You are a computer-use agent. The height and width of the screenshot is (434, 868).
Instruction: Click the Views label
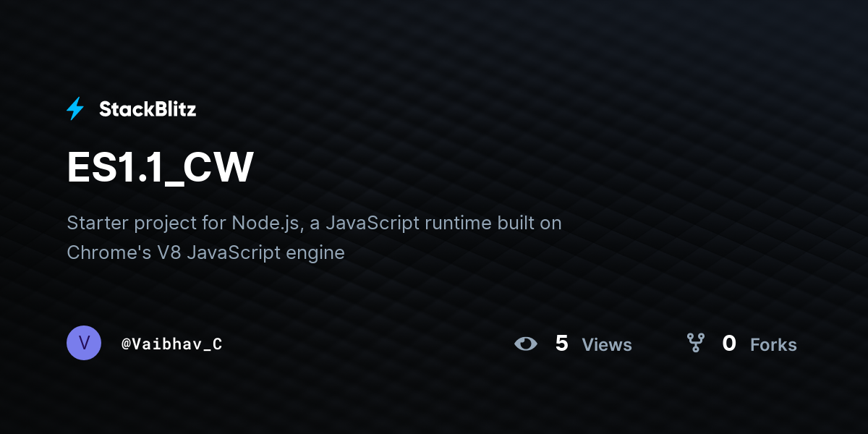coord(607,345)
